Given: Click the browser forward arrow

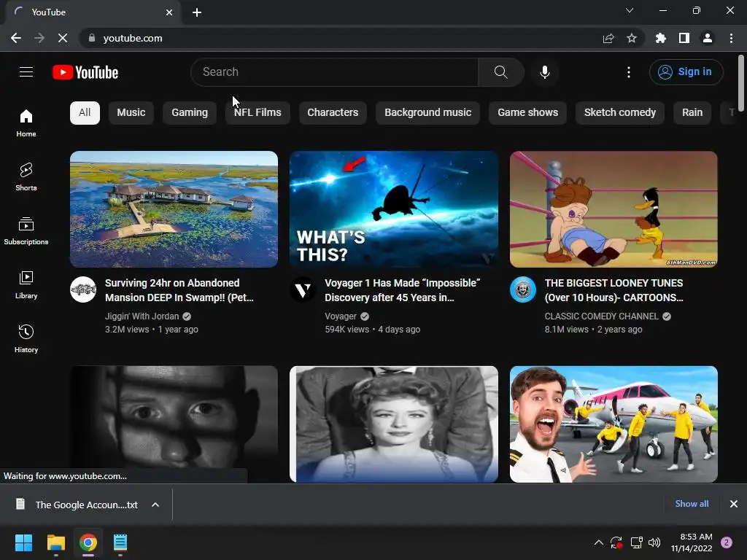Looking at the screenshot, I should 39,38.
